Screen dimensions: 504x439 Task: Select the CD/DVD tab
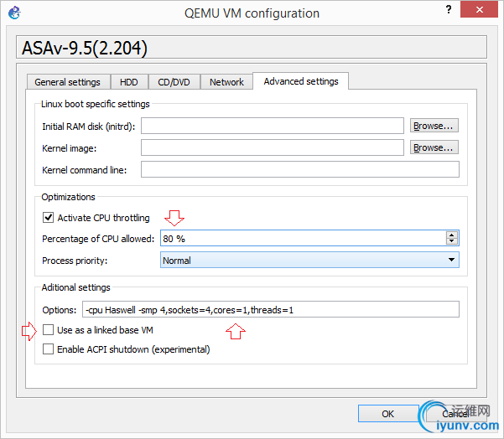174,82
